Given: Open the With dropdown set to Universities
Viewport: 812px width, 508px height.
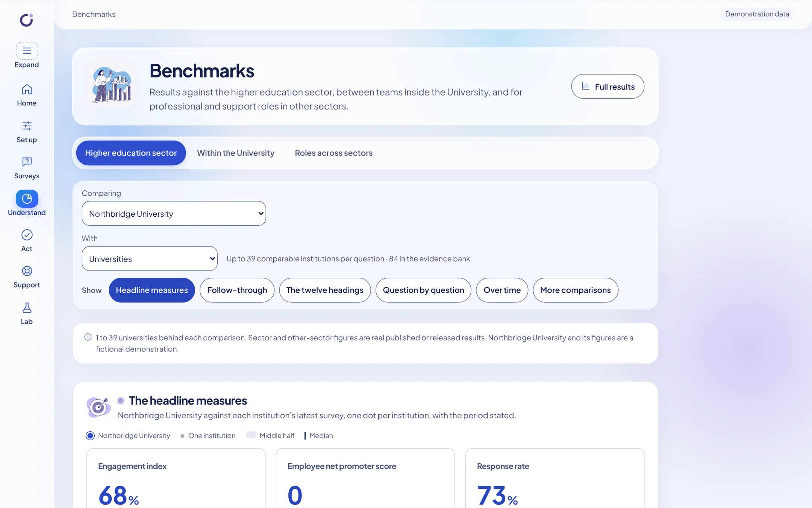Looking at the screenshot, I should pos(150,259).
